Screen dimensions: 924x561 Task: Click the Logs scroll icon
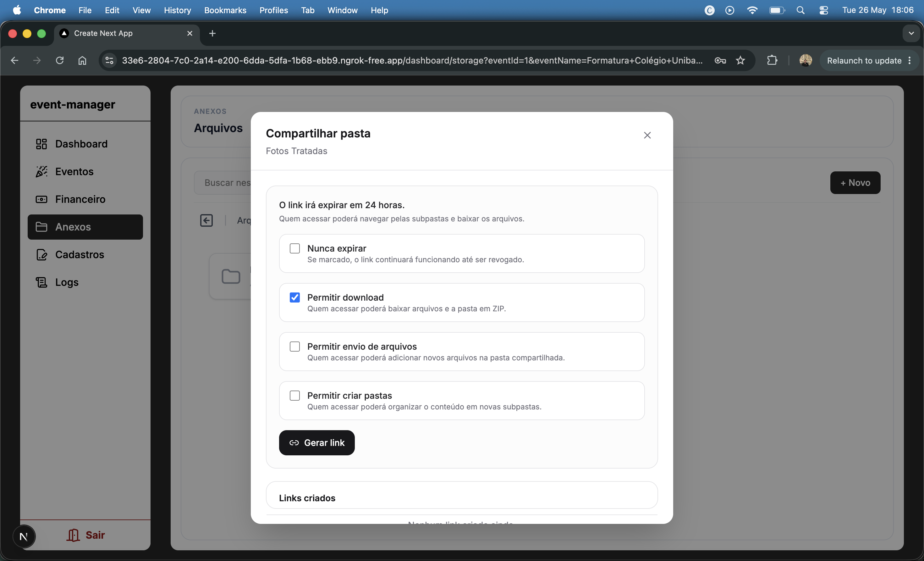41,282
